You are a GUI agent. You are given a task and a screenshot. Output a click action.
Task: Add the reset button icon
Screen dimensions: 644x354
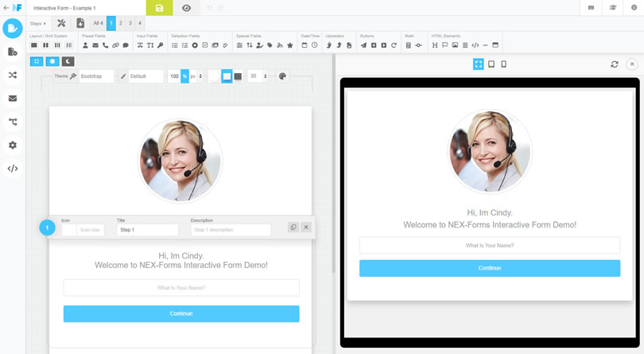click(x=394, y=45)
